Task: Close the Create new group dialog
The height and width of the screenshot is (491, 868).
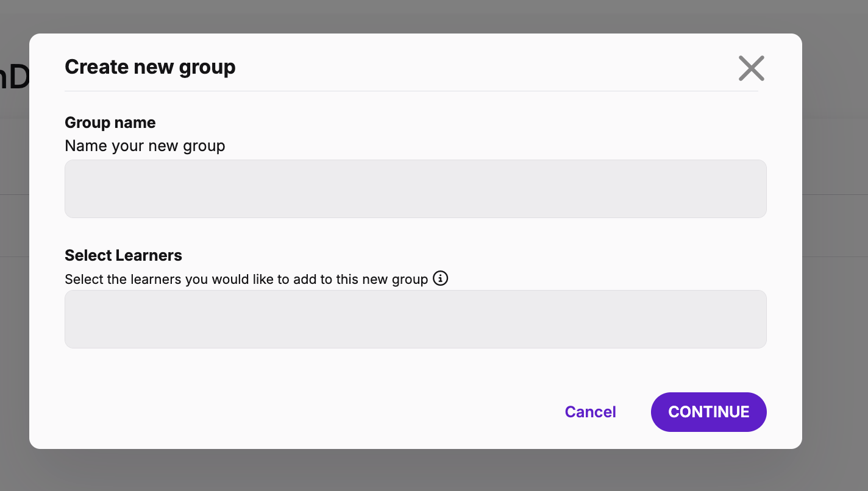Action: tap(751, 68)
